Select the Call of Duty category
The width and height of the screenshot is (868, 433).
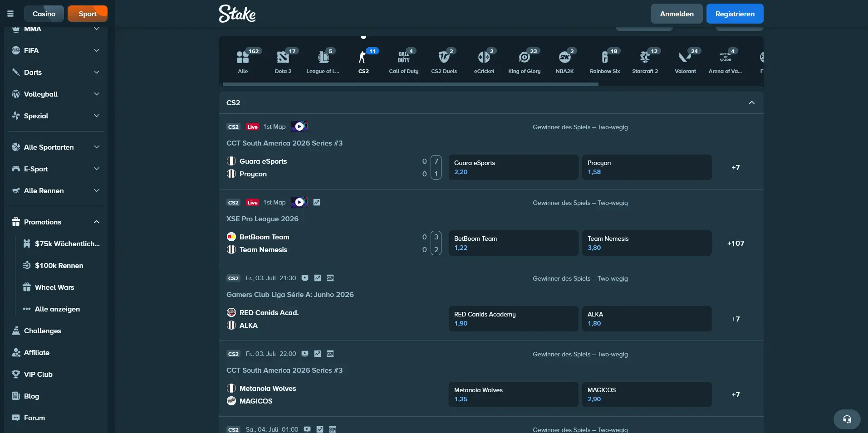(x=404, y=61)
